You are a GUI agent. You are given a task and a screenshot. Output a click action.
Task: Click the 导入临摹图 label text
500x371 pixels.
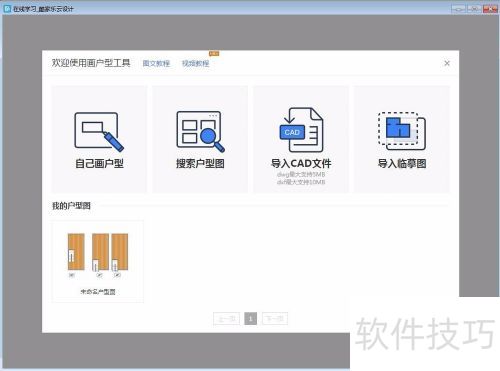click(x=402, y=164)
